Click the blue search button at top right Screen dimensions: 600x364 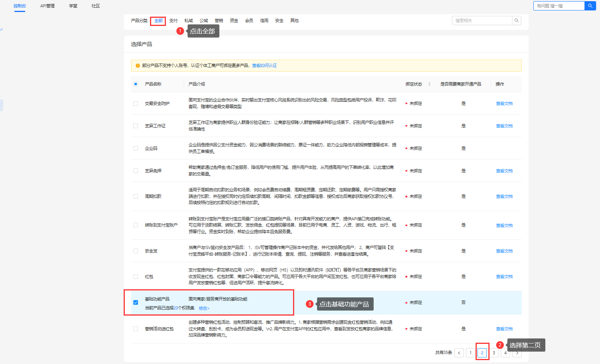tap(590, 6)
